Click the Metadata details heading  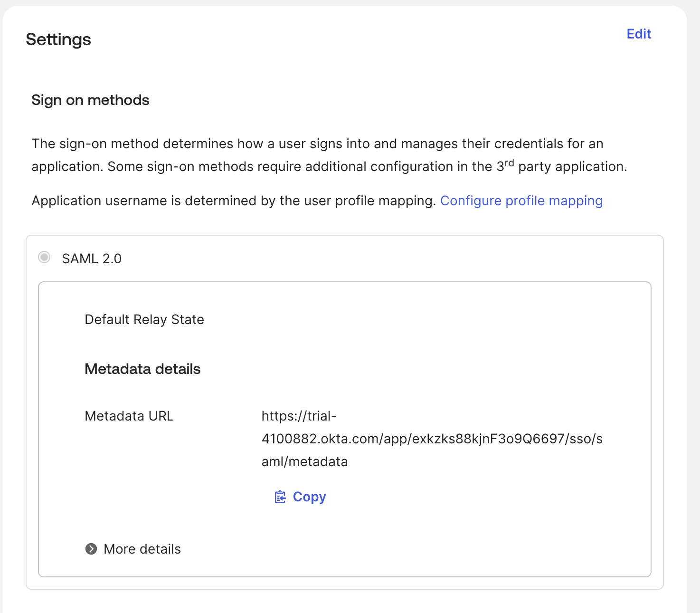142,369
